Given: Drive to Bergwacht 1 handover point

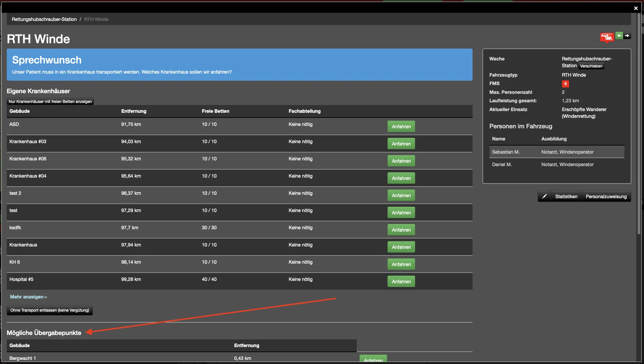Looking at the screenshot, I should click(373, 359).
